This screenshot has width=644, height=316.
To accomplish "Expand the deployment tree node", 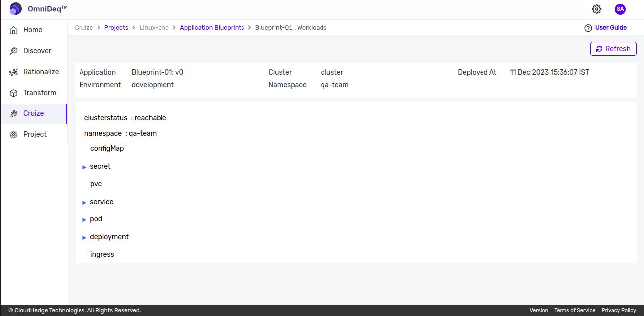I will [x=84, y=237].
